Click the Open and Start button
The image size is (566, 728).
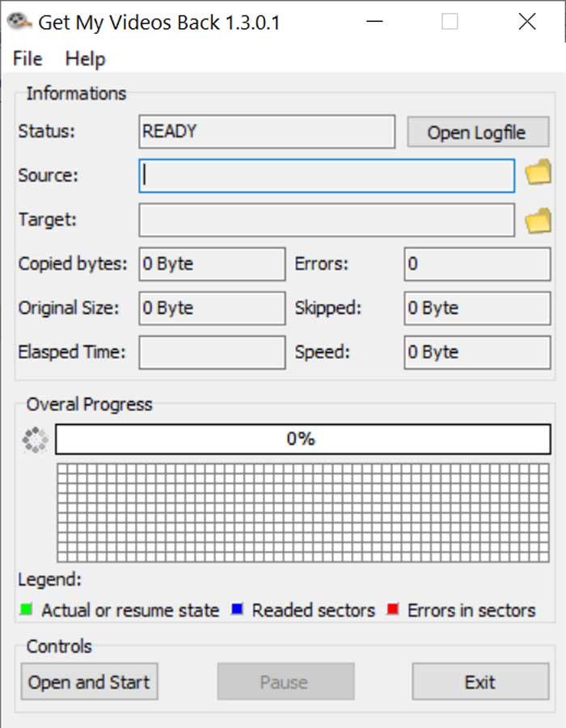click(x=89, y=682)
